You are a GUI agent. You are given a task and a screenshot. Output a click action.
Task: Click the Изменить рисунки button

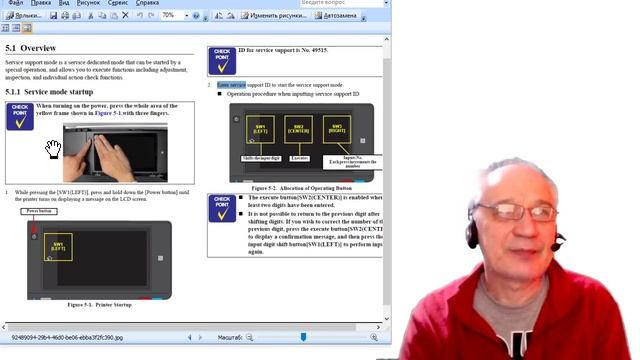pyautogui.click(x=273, y=16)
